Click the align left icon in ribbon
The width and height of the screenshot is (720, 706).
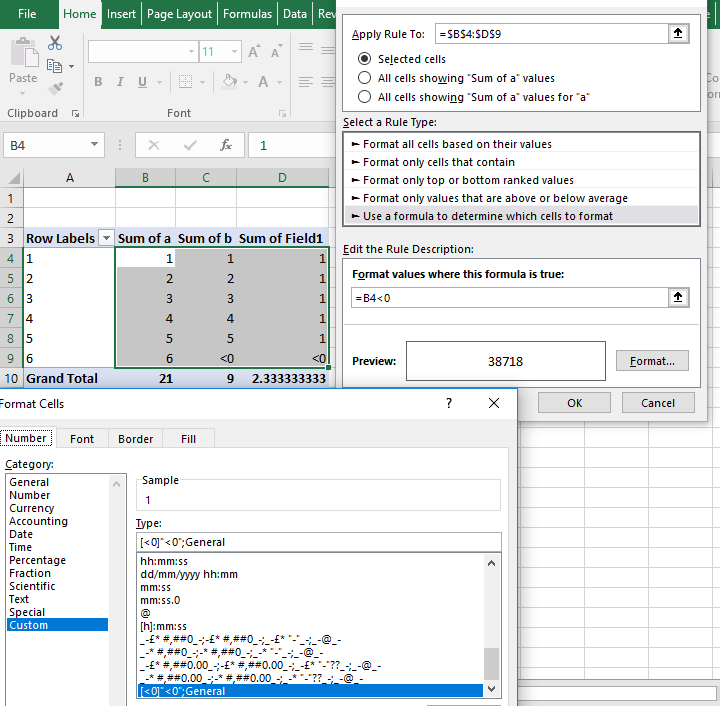[306, 82]
